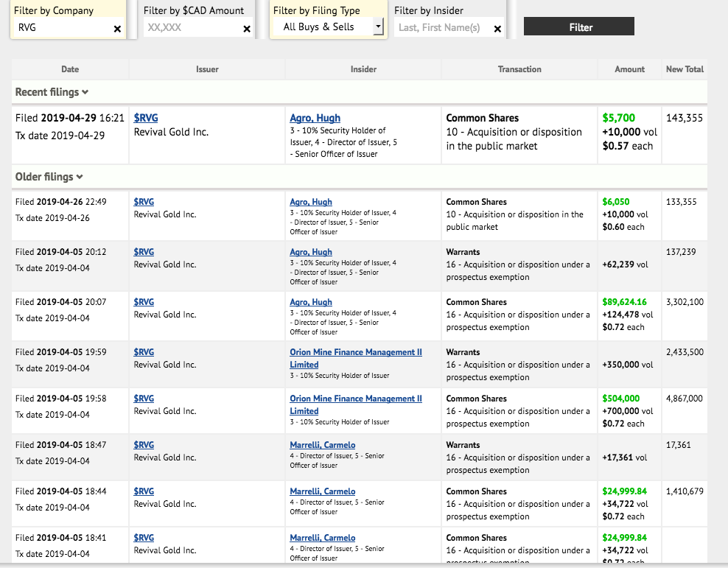
Task: Focus the $CAD Amount input field
Action: (x=190, y=28)
